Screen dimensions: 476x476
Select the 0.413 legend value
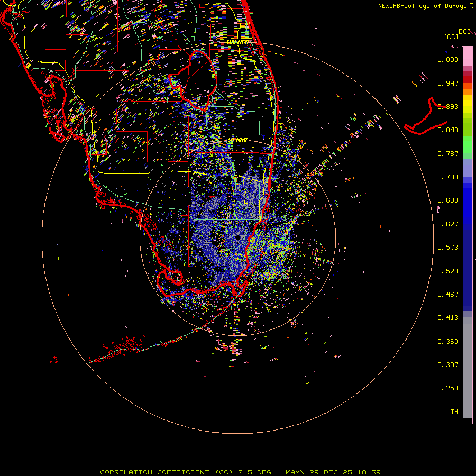[x=448, y=318]
